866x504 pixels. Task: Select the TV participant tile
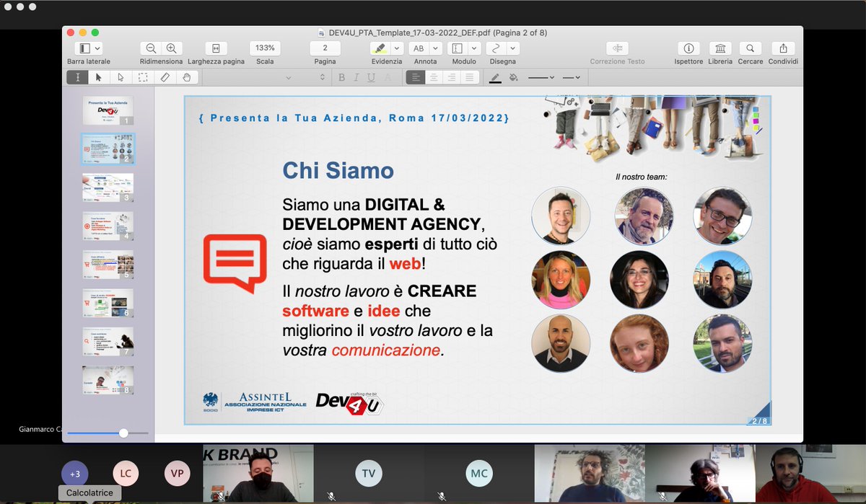[x=369, y=474]
